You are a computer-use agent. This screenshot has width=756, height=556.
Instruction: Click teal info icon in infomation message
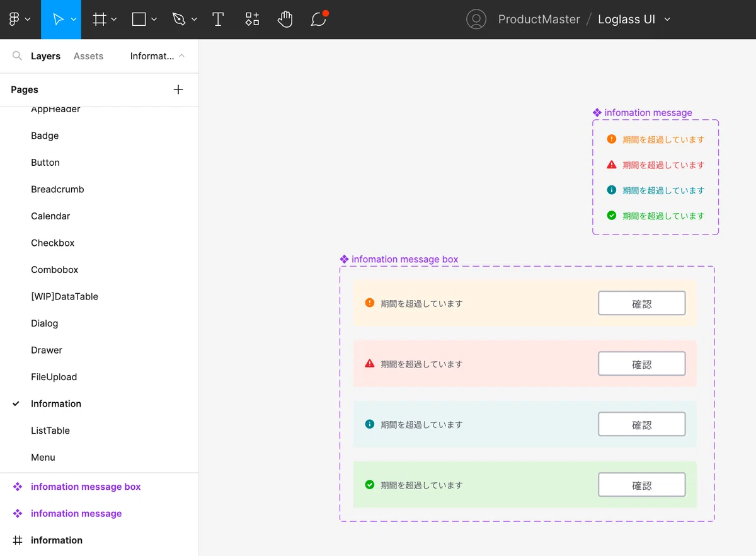pyautogui.click(x=611, y=190)
